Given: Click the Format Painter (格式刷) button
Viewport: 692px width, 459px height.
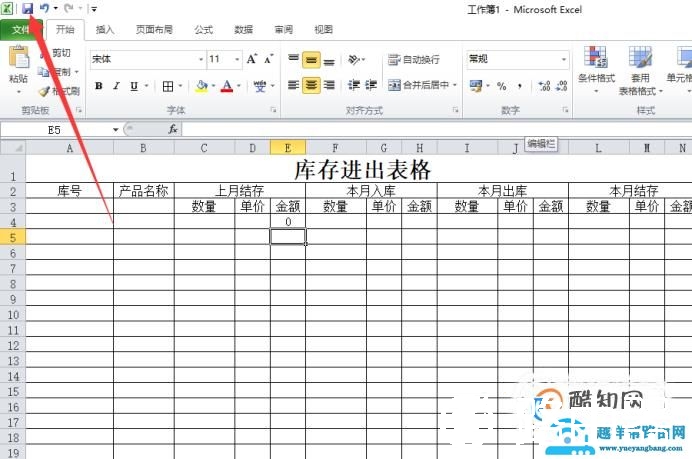Looking at the screenshot, I should (x=59, y=91).
